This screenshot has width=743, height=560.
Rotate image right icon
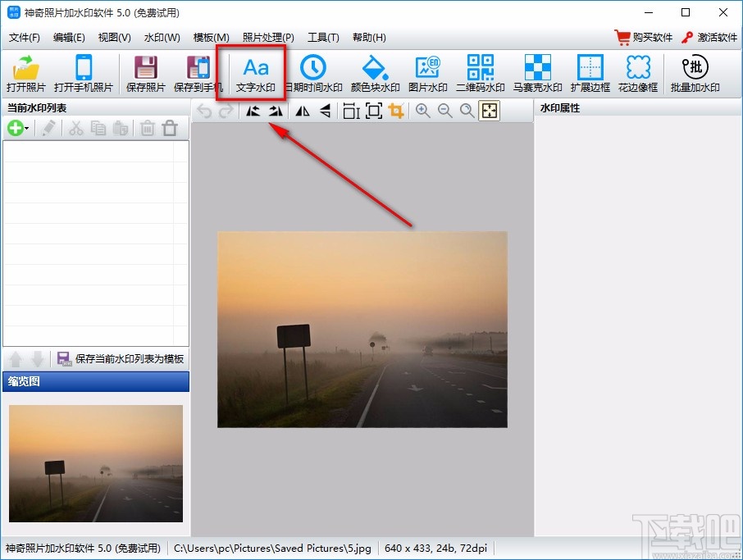(276, 111)
